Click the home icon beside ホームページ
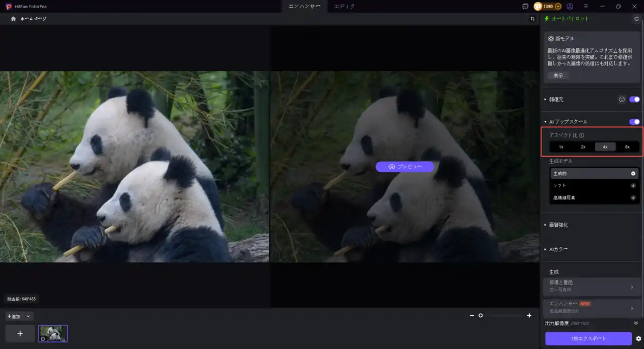The image size is (644, 349). tap(14, 19)
